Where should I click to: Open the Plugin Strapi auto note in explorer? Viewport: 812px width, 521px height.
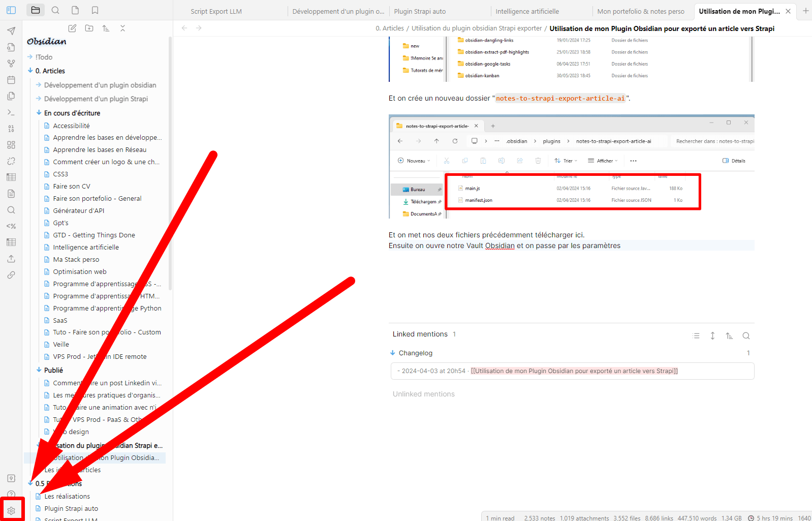pos(71,508)
